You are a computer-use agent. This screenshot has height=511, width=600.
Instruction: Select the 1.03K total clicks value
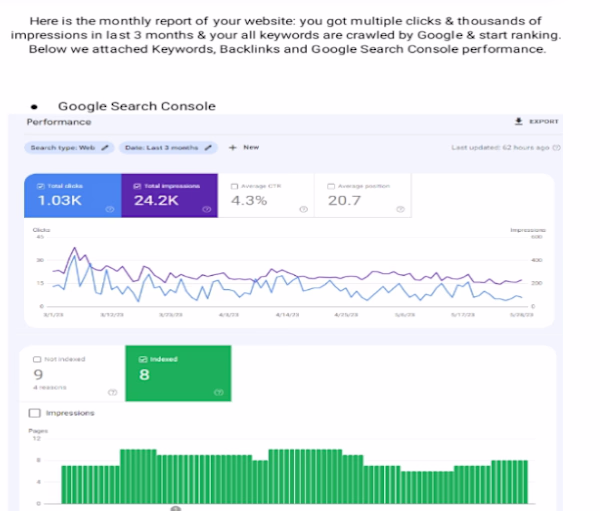tap(60, 200)
